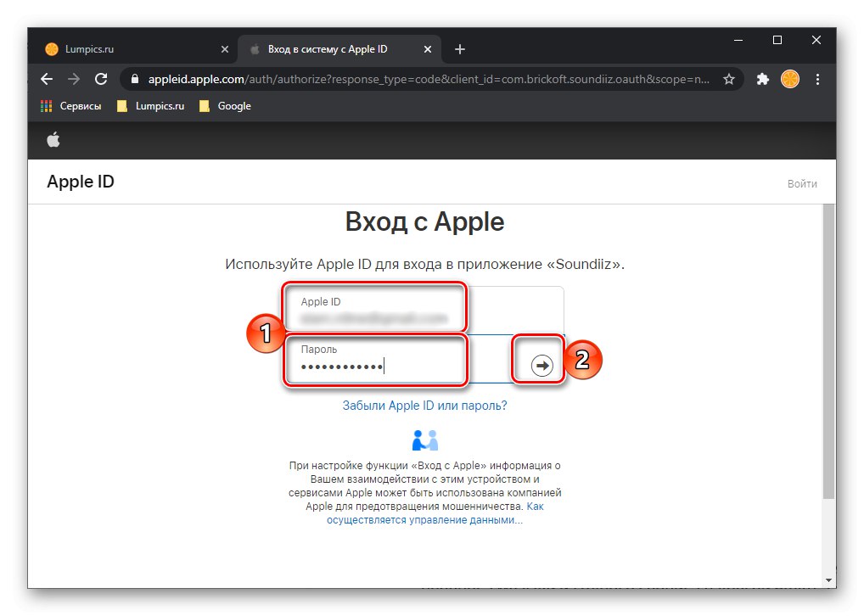This screenshot has width=864, height=616.
Task: Open the Extensions puzzle icon
Action: (x=763, y=80)
